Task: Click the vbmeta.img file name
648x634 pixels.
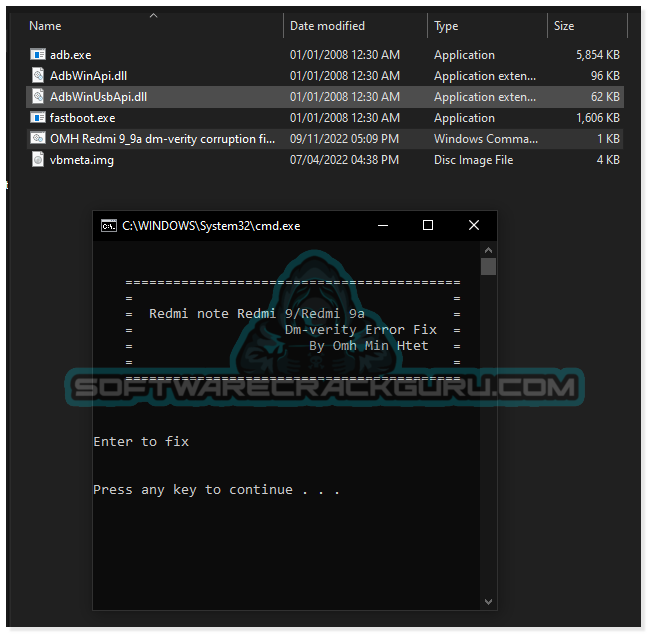Action: (x=82, y=160)
